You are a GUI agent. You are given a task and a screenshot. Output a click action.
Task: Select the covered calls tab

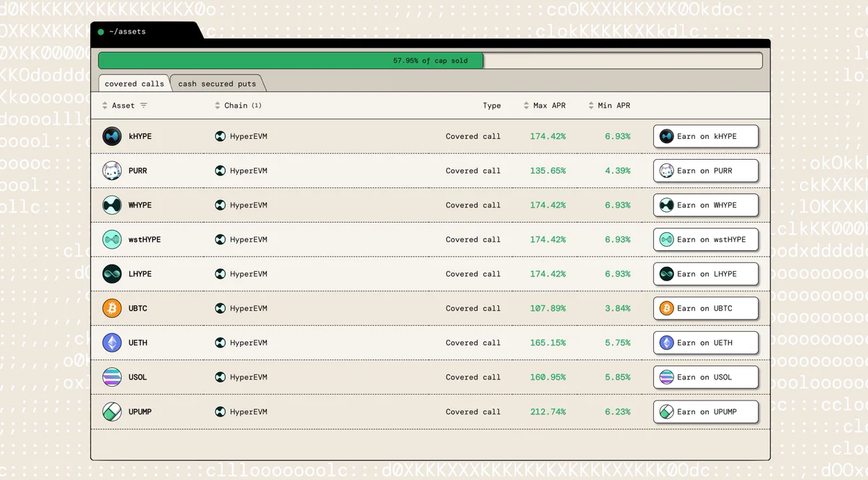134,84
